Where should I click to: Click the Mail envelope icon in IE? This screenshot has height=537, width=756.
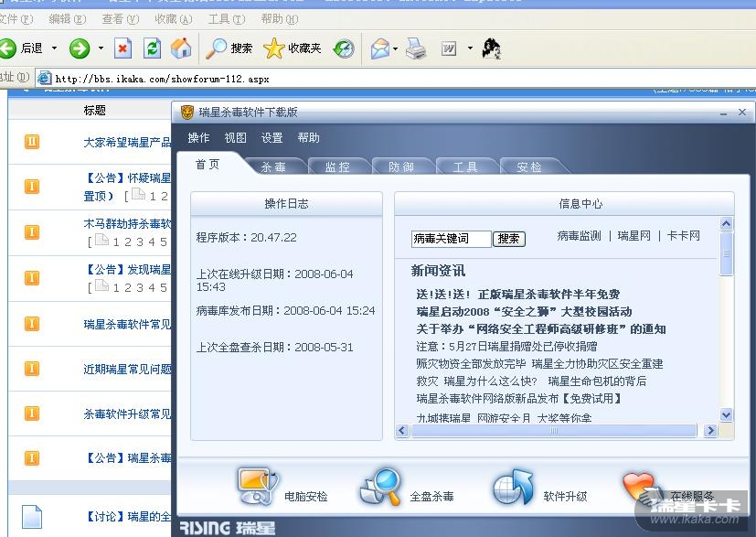coord(380,48)
